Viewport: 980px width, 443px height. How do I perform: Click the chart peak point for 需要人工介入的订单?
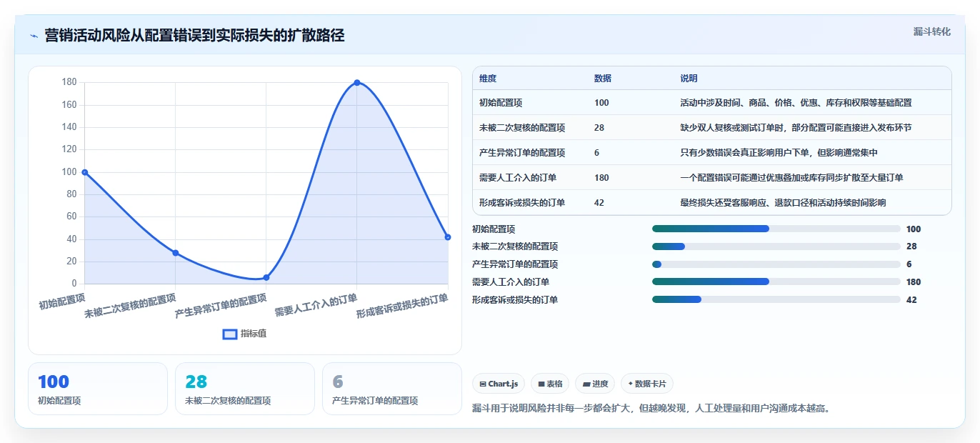[357, 83]
